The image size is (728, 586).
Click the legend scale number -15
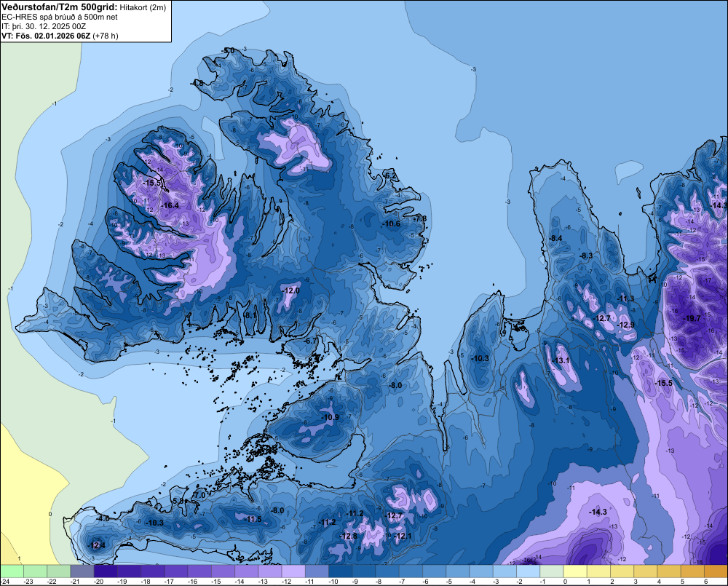(x=216, y=582)
